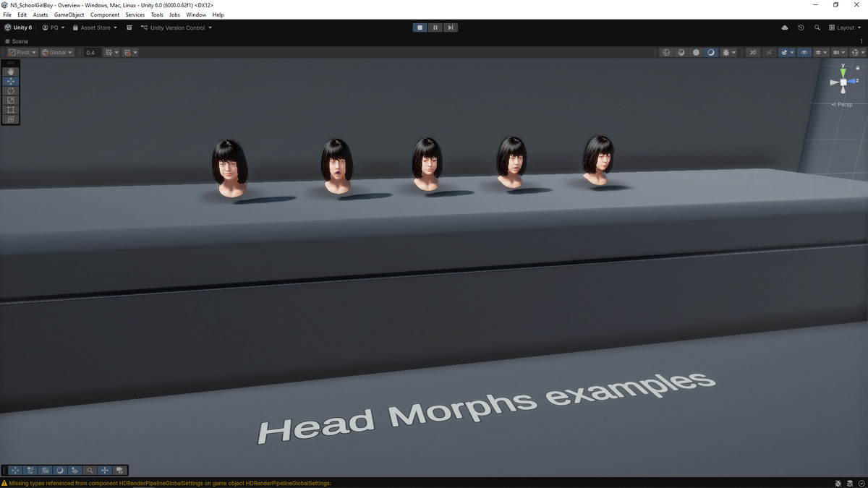Select unlit draw mode sphere button
This screenshot has width=868, height=488.
(696, 52)
